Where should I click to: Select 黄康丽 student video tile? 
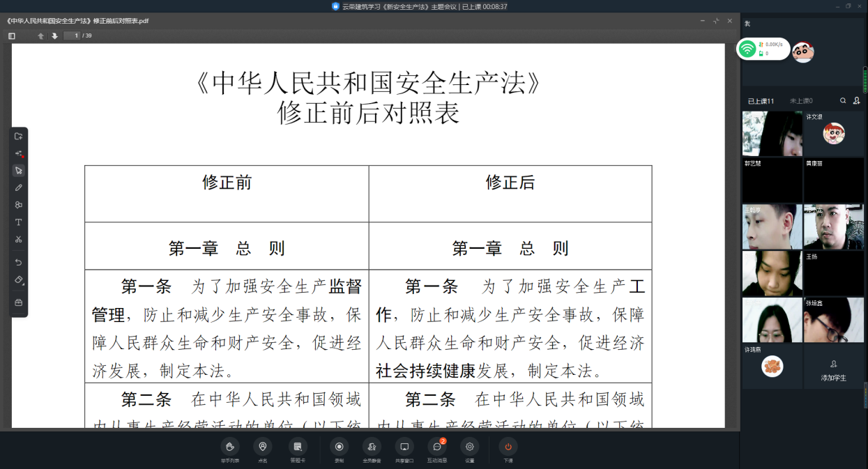click(834, 180)
